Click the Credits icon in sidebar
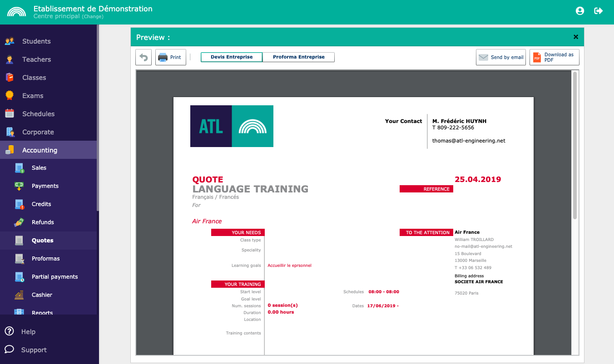 click(x=19, y=204)
